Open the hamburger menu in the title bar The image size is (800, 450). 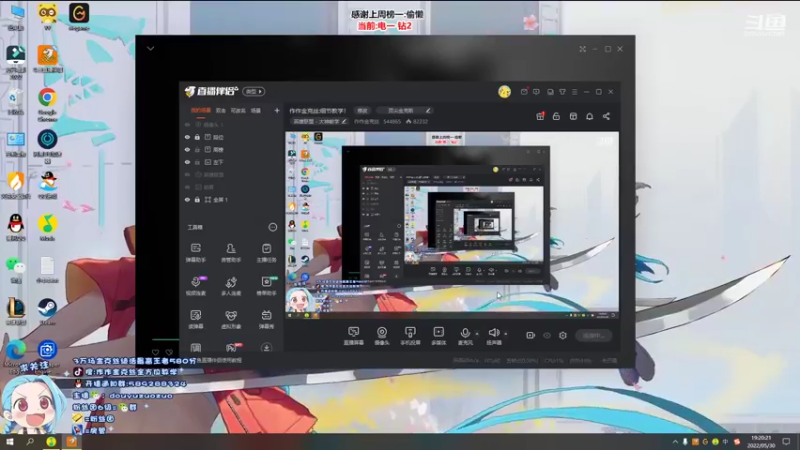pos(574,92)
